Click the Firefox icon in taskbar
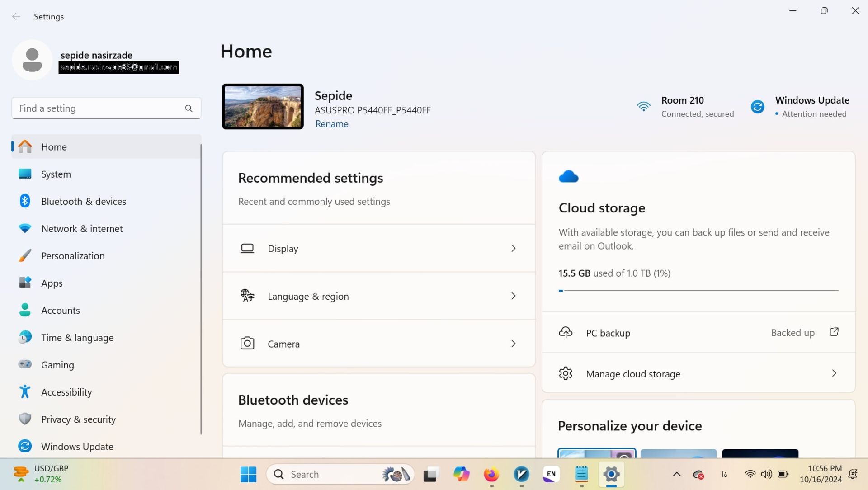The width and height of the screenshot is (868, 490). point(491,474)
